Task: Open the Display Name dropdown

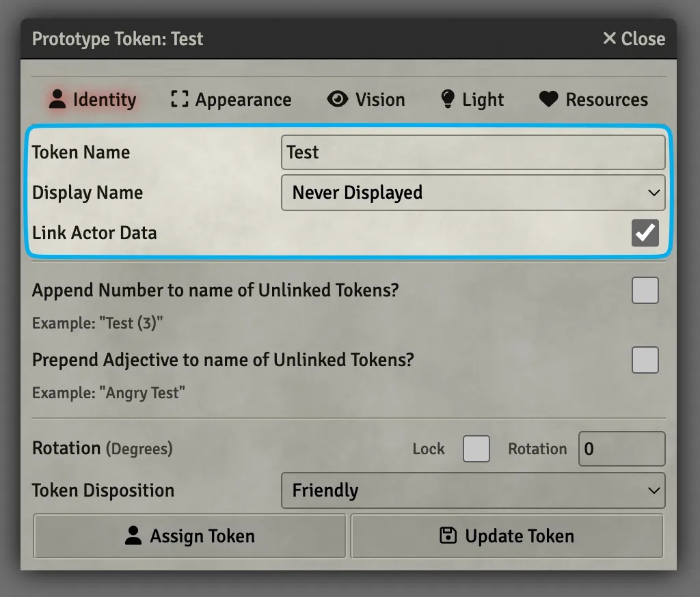Action: pos(472,193)
